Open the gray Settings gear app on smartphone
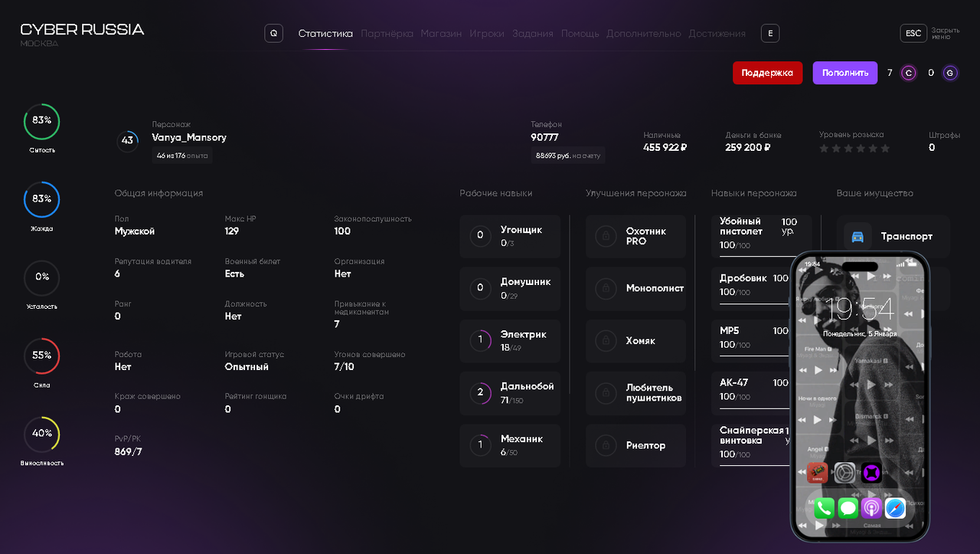The image size is (980, 554). 844,473
